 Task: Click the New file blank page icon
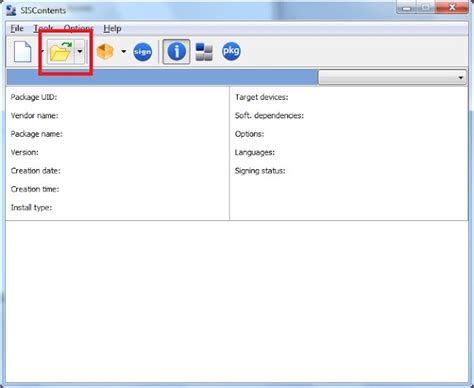(x=23, y=52)
